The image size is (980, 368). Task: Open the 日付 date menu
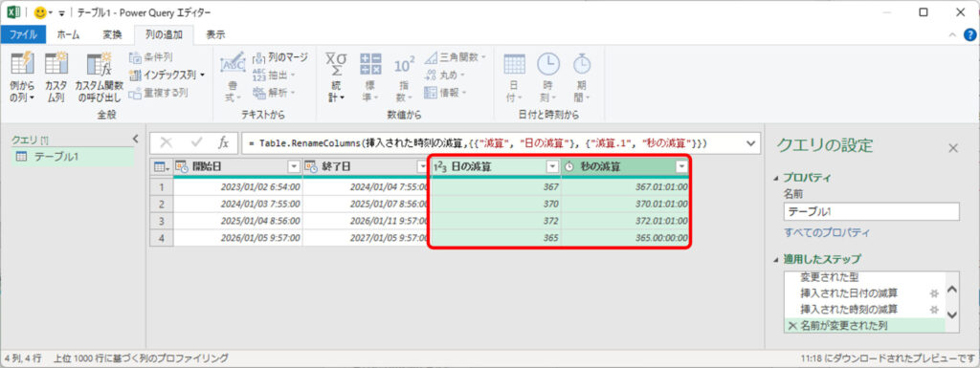click(x=514, y=77)
